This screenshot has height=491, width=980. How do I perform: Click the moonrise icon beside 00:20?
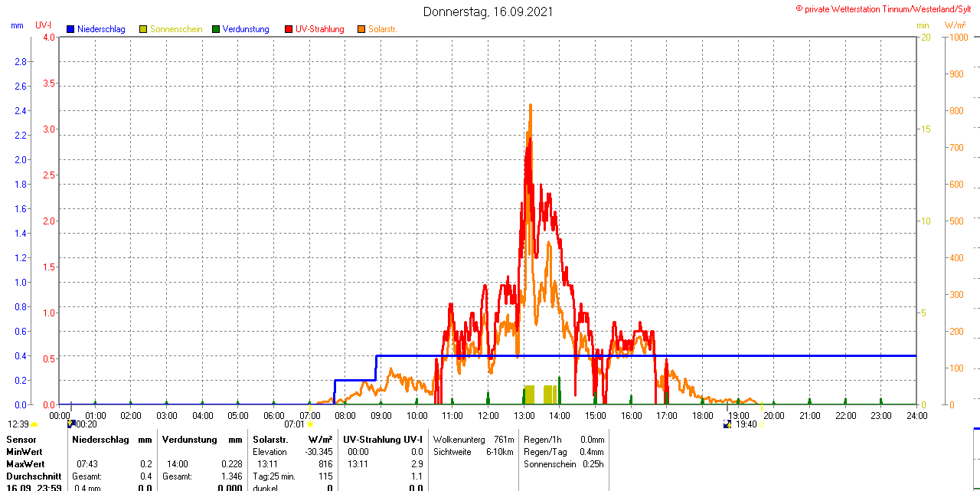coord(71,424)
